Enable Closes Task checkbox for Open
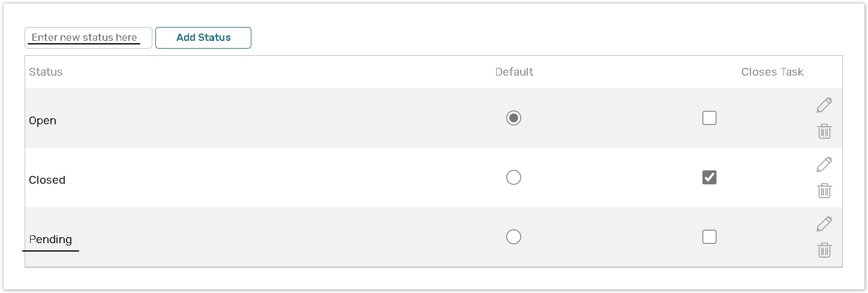Viewport: 868px width, 293px height. tap(709, 118)
